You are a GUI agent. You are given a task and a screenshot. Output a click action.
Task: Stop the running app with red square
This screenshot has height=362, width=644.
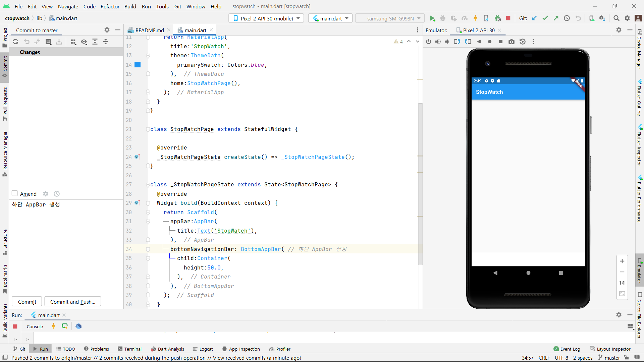pyautogui.click(x=508, y=18)
